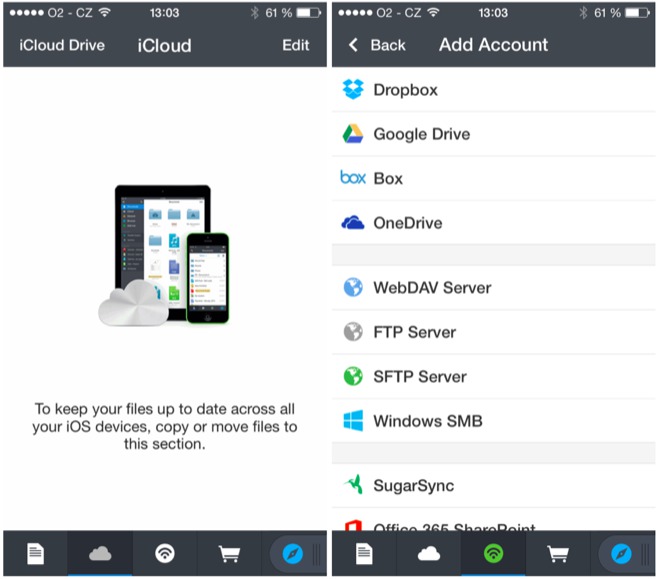The image size is (660, 579).
Task: Choose FTP Server label
Action: [415, 332]
